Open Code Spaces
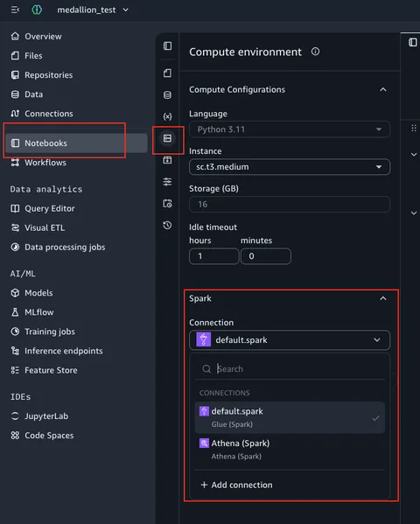Screen dimensions: 420x524 [42, 436]
